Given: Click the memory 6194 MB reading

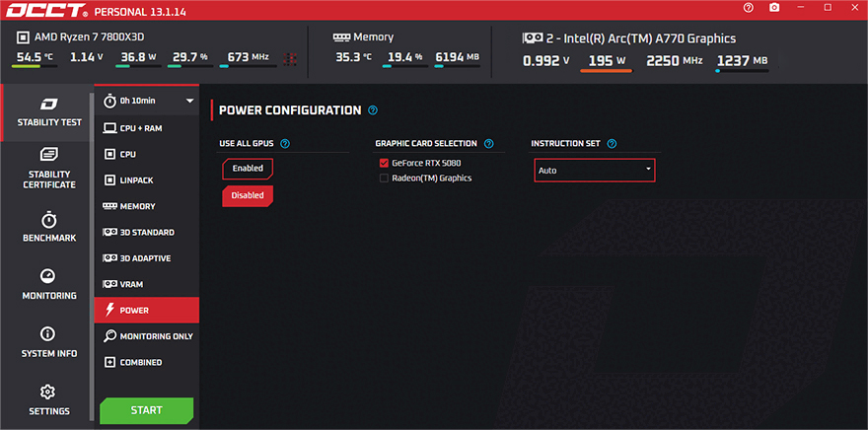Looking at the screenshot, I should click(x=457, y=57).
